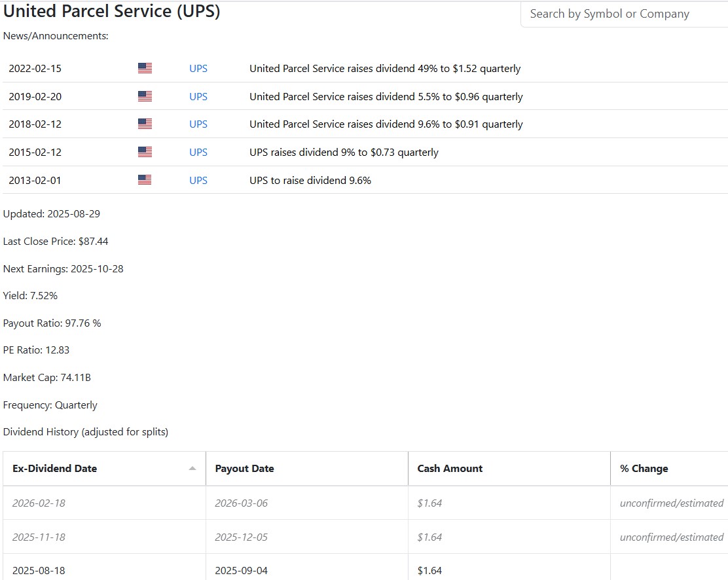Click the US flag icon beside 2015-02-12
Viewport: 728px width, 580px height.
(x=145, y=152)
